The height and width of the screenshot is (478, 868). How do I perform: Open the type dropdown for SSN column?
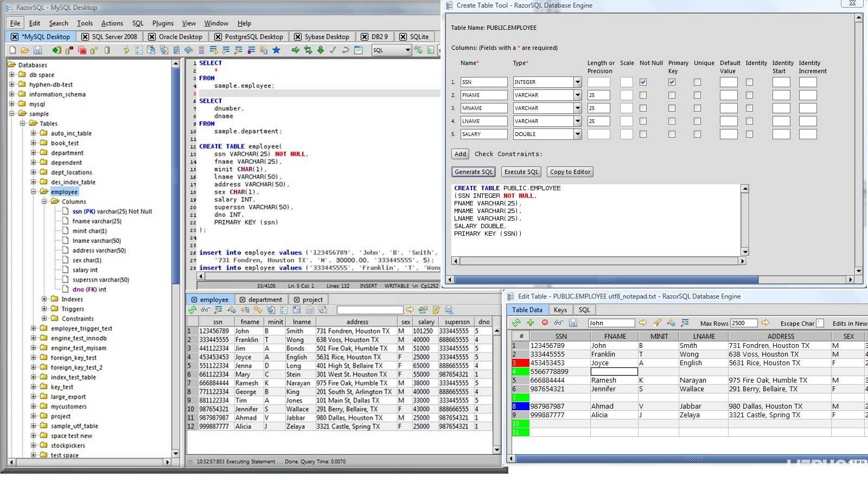click(x=577, y=82)
